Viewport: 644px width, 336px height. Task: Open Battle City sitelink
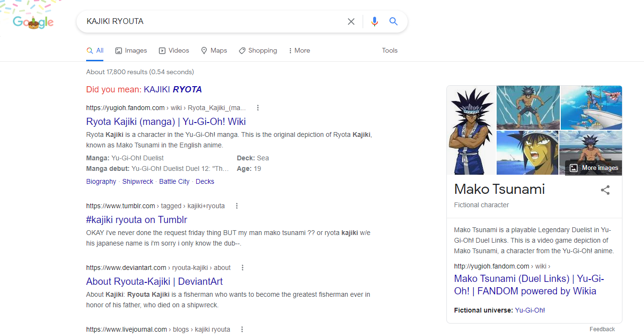[x=174, y=181]
